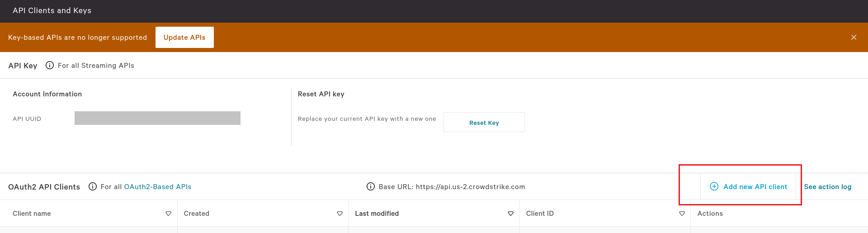Click the Add new API client text
Screen dimensions: 868x233
point(755,186)
